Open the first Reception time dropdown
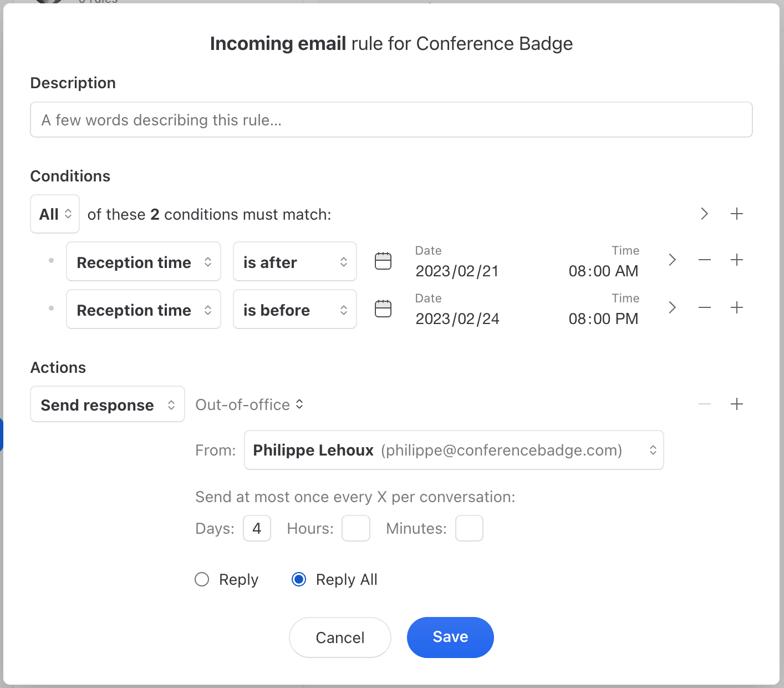The height and width of the screenshot is (688, 784). [x=144, y=261]
